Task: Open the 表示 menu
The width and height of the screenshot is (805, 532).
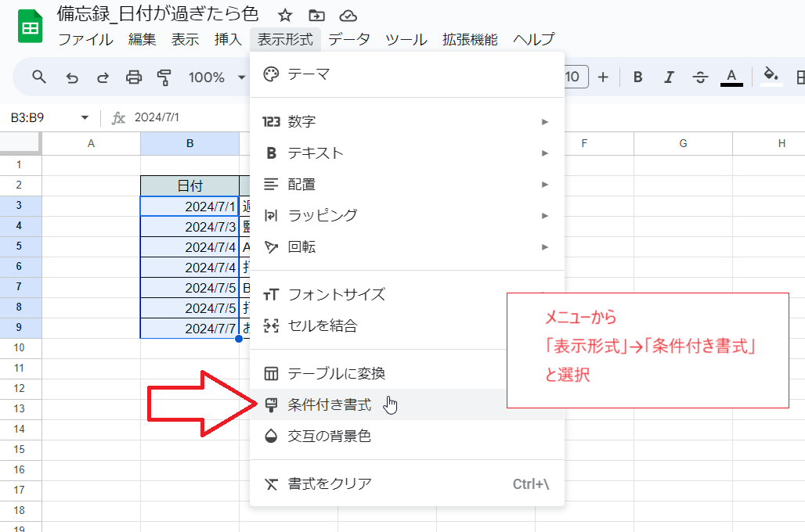Action: coord(185,39)
